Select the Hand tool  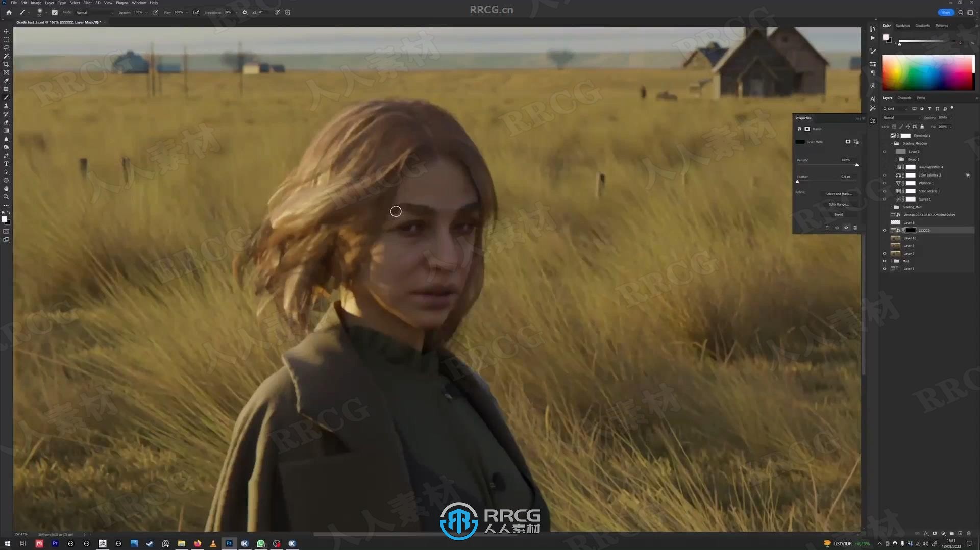click(6, 189)
